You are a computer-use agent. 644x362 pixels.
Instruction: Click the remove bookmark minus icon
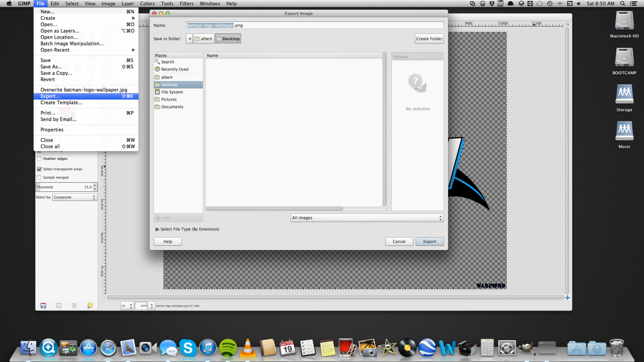tap(167, 218)
